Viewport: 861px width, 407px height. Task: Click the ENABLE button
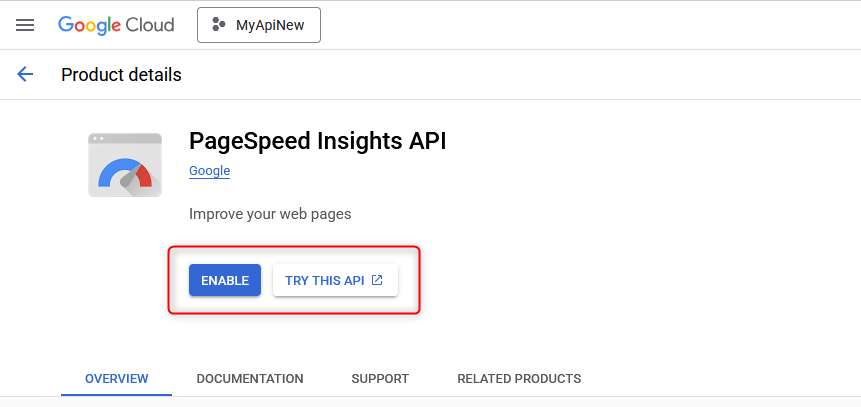225,280
